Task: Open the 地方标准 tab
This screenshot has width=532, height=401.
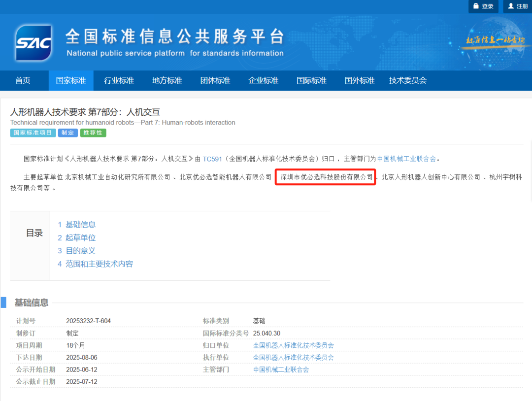Action: click(x=167, y=80)
